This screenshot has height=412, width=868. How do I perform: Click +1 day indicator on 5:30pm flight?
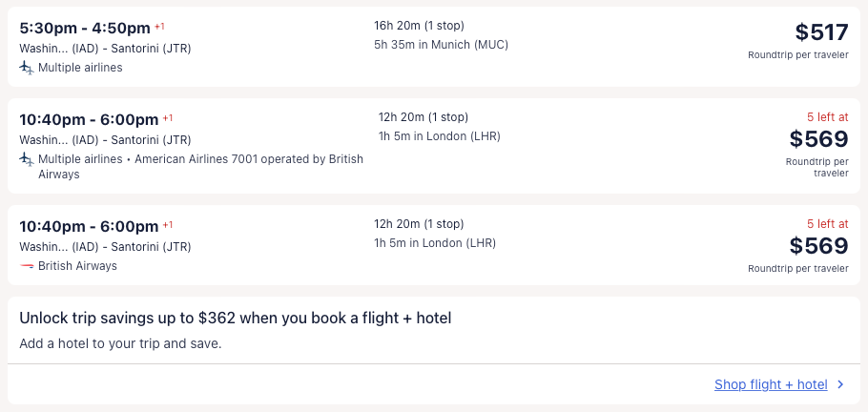click(159, 27)
